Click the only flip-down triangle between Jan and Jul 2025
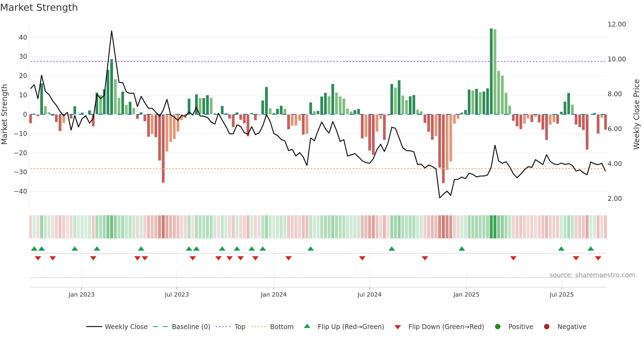Image resolution: width=644 pixels, height=362 pixels. click(513, 258)
